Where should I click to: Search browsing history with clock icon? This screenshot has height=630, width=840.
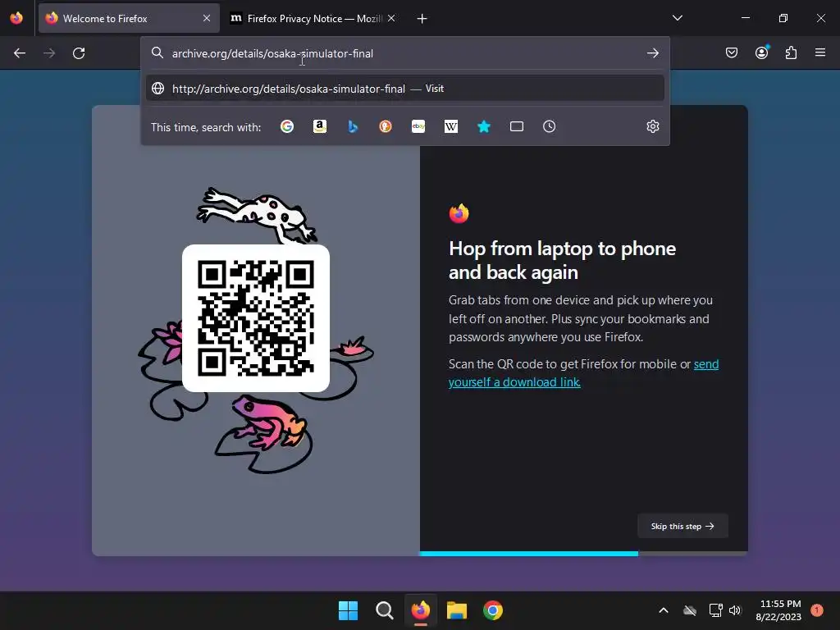tap(549, 126)
